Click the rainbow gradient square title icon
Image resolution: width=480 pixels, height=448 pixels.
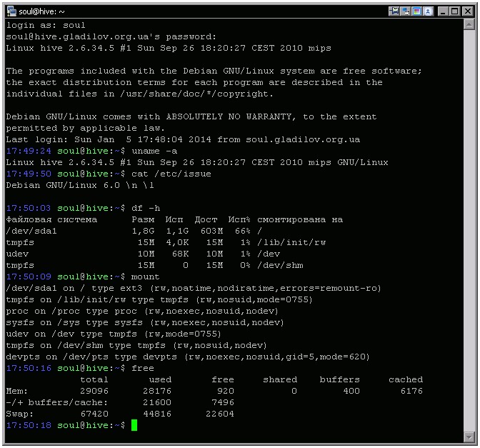pyautogui.click(x=416, y=11)
